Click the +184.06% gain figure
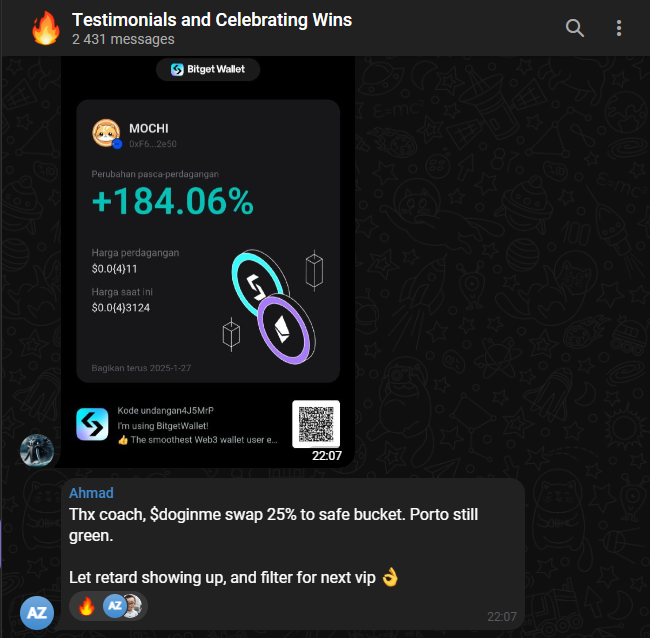This screenshot has height=638, width=650. (172, 201)
